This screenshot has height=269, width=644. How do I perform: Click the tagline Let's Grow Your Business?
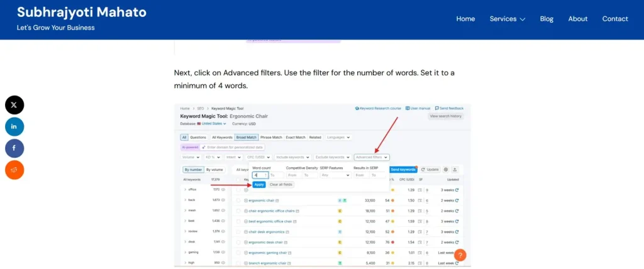pos(56,28)
